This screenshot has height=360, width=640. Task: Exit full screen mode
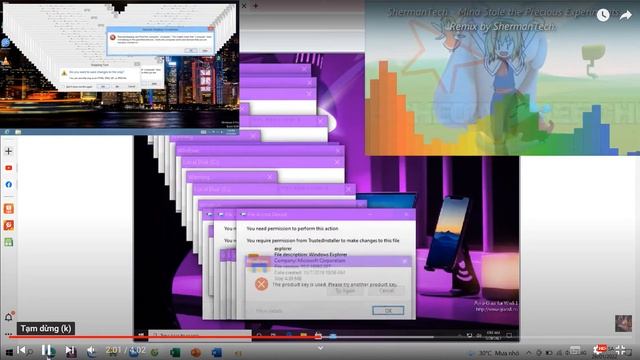pyautogui.click(x=620, y=350)
